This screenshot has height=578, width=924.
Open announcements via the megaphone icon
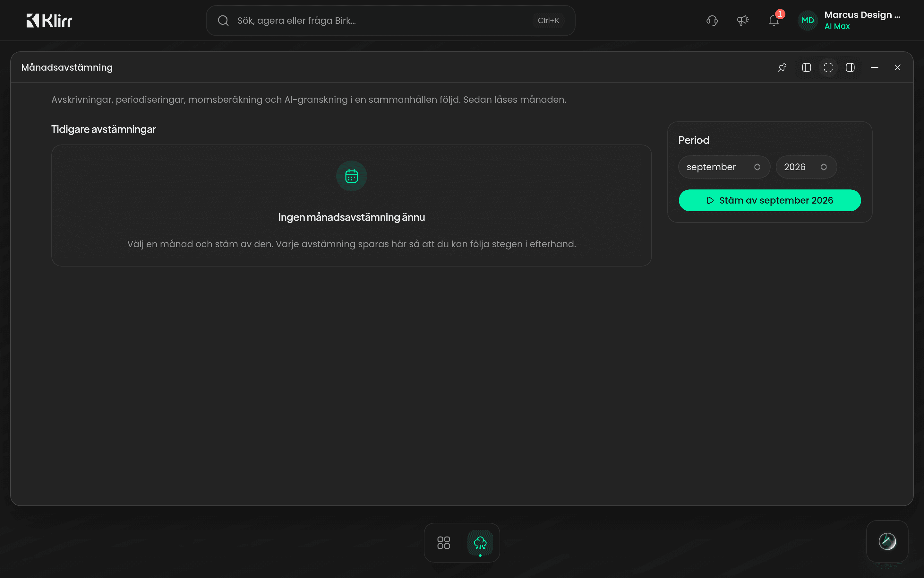[743, 21]
